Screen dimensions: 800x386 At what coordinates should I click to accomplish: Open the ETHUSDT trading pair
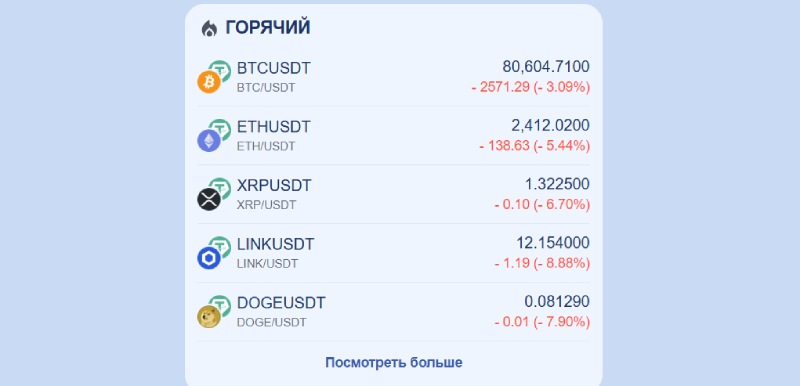click(x=273, y=127)
